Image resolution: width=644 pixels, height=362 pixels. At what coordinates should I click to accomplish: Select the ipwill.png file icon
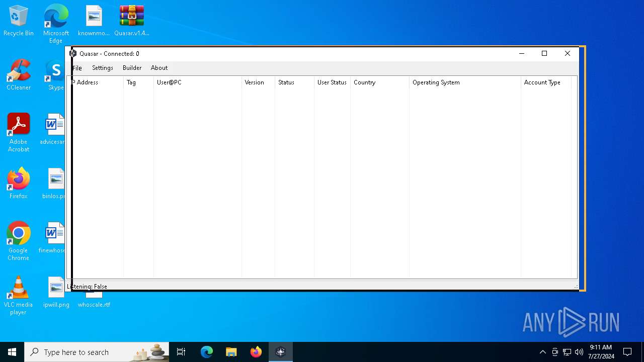56,293
